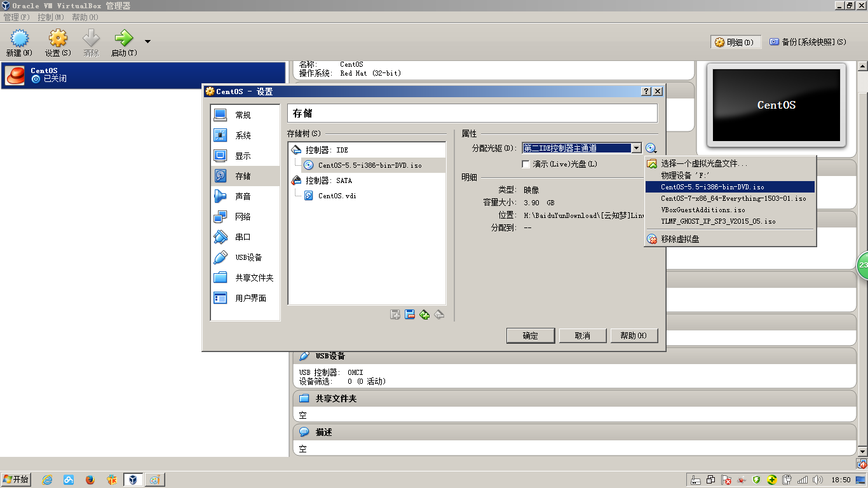
Task: Pick VBoxGuestAdditions.iso in the popup menu
Action: click(x=729, y=210)
